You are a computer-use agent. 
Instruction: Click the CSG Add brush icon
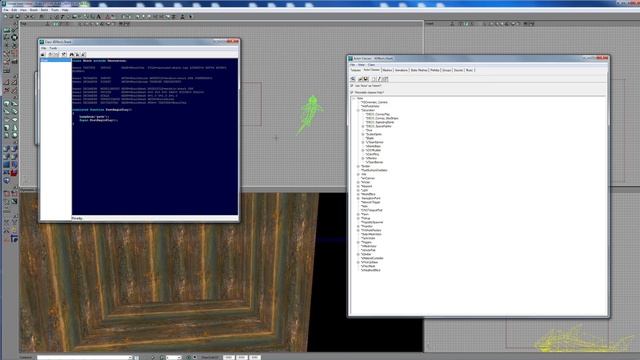tap(7, 149)
